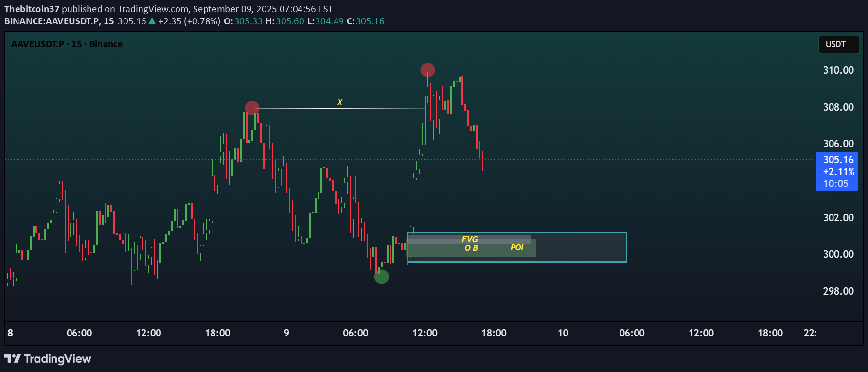
Task: Click the Thebitcoin37 author name
Action: [32, 9]
